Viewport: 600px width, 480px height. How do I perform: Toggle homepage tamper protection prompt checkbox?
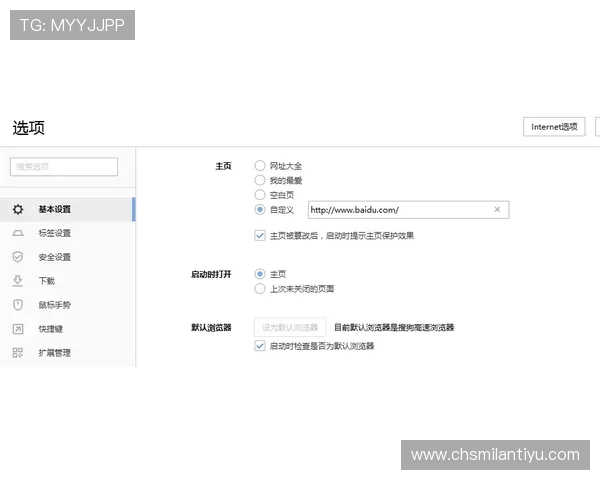tap(260, 235)
